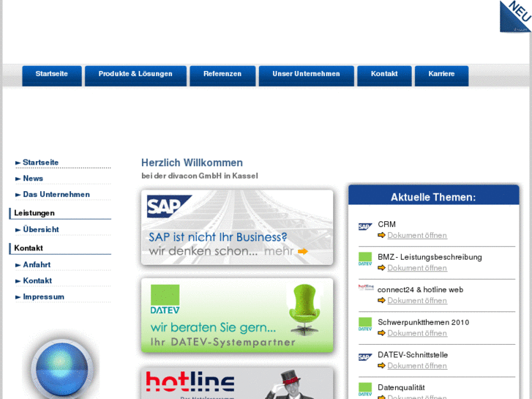Click arrow icon under CRM
This screenshot has width=532, height=399.
tap(381, 235)
